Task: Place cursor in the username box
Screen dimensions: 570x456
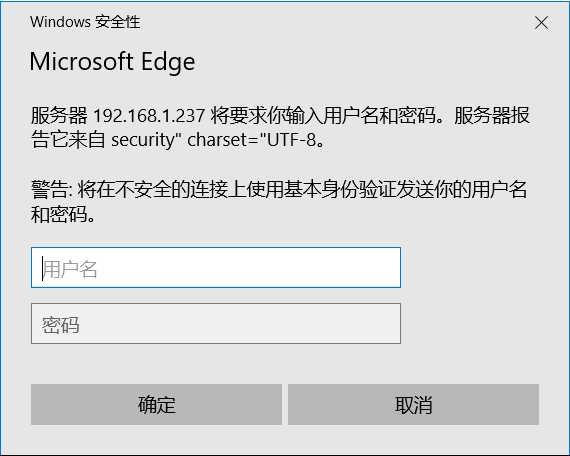Action: [x=216, y=267]
